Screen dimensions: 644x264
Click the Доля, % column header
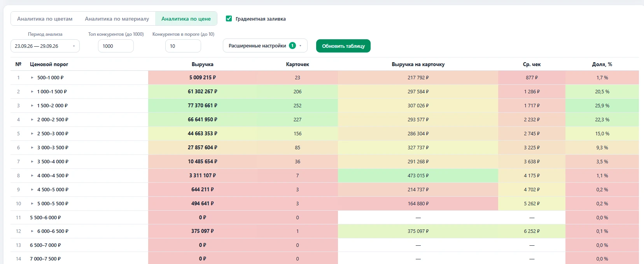click(602, 64)
